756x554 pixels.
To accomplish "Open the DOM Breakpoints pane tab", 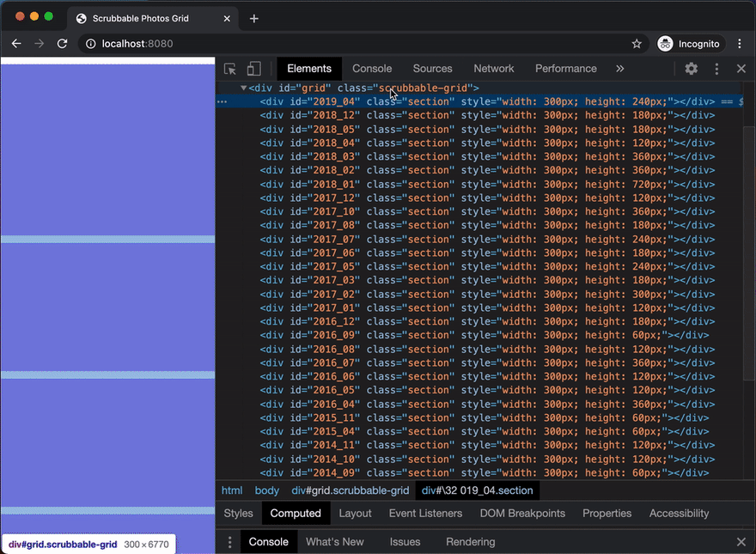I will (x=522, y=514).
